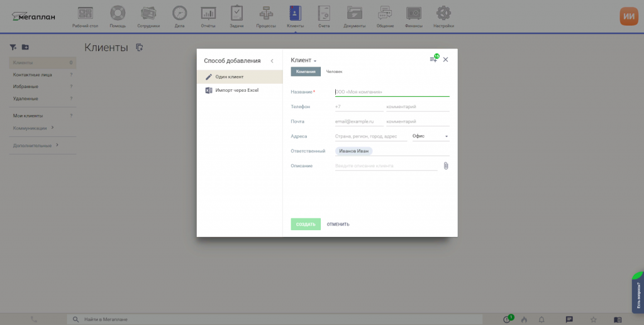Click the notifications bell in bottom bar
The image size is (644, 325).
tap(541, 319)
